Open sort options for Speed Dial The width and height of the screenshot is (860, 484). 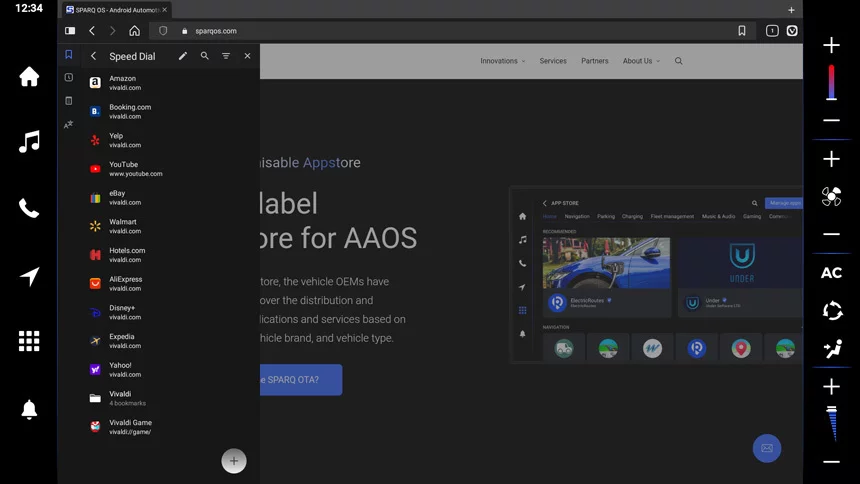coord(226,56)
